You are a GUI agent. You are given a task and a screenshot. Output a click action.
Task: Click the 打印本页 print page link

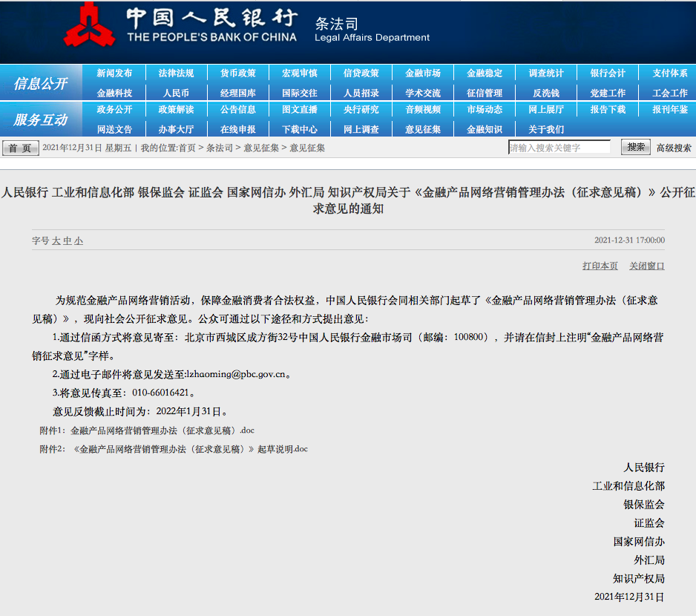point(600,266)
